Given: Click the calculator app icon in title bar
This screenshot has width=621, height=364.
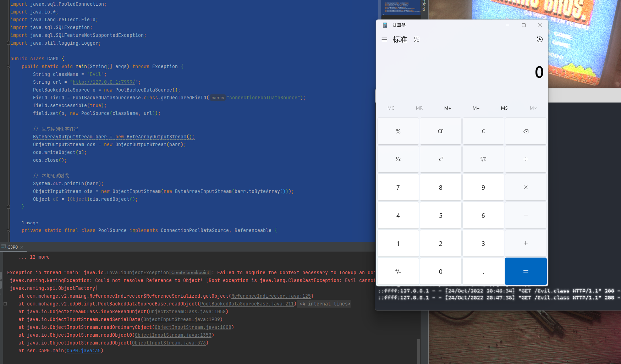Looking at the screenshot, I should tap(385, 25).
